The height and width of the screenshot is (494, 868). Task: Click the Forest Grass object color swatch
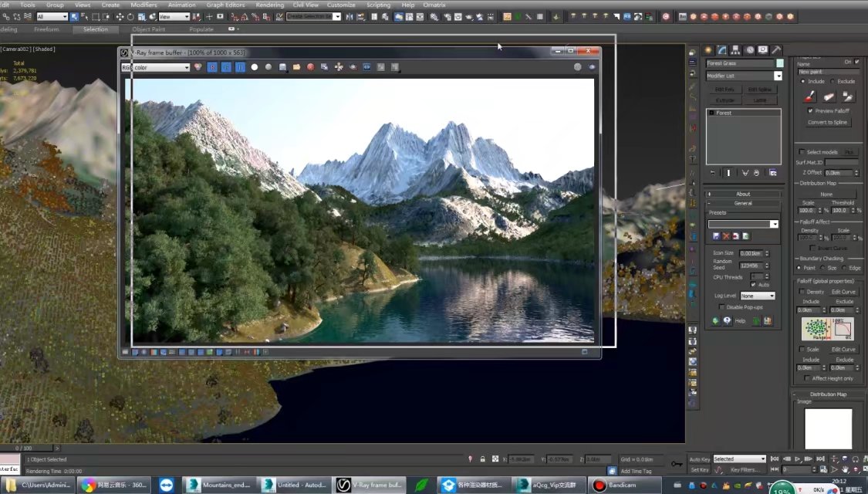pos(779,63)
